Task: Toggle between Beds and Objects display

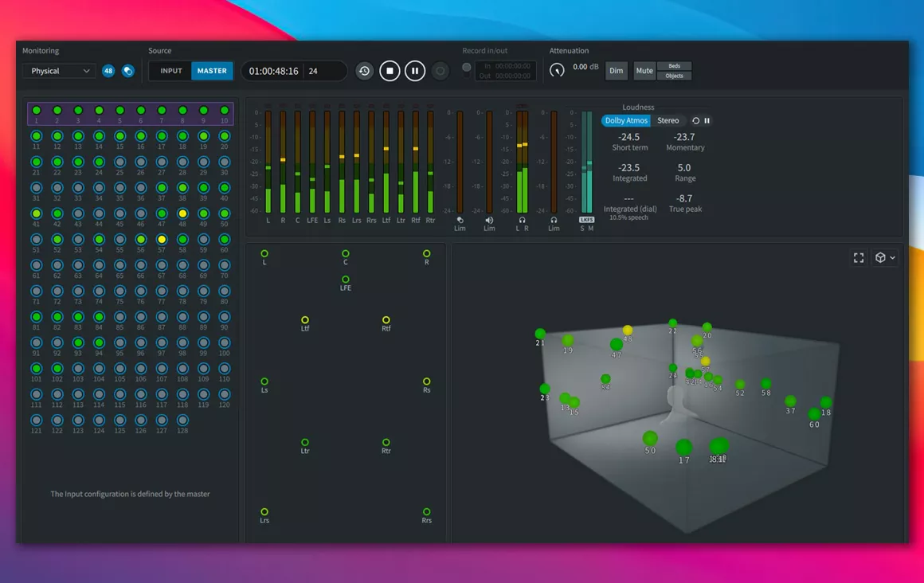Action: [673, 70]
